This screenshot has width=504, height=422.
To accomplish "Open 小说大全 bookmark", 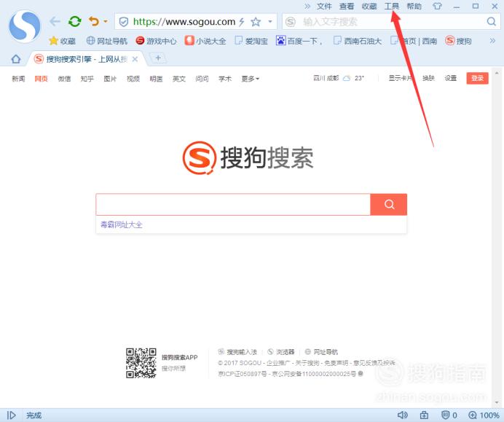I will coord(205,41).
